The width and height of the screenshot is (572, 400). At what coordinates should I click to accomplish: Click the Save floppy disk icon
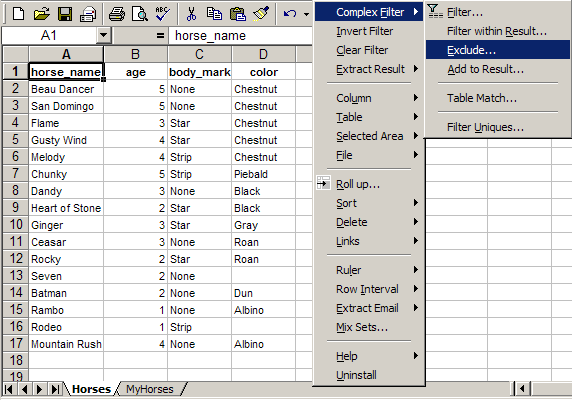pyautogui.click(x=65, y=14)
